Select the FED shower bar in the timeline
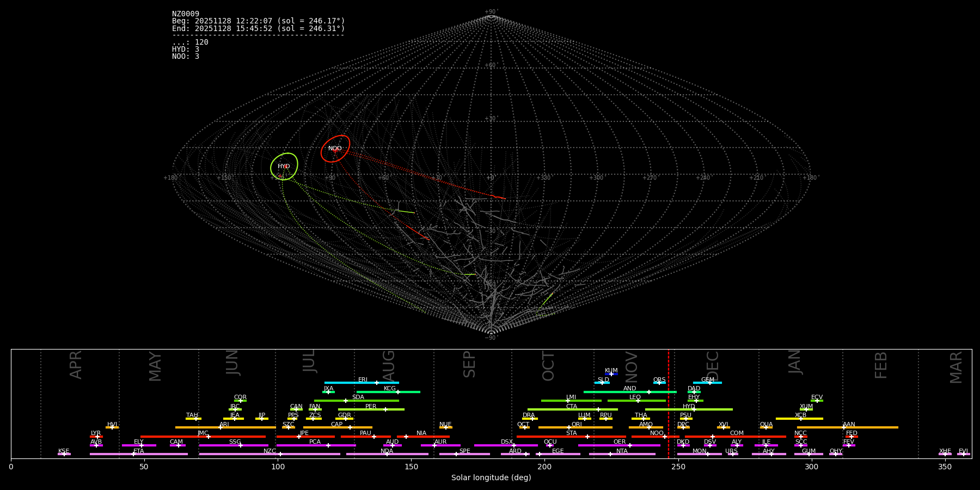980x490 pixels. [x=852, y=437]
